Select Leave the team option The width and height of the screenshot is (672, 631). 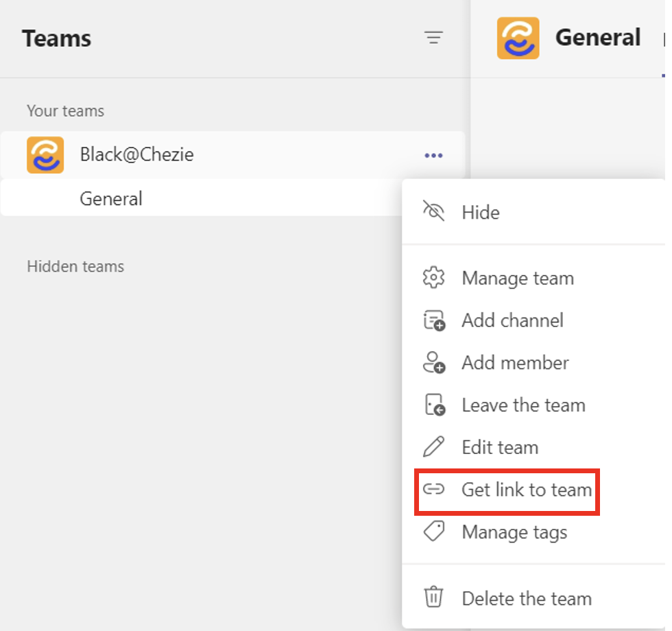[x=523, y=405]
